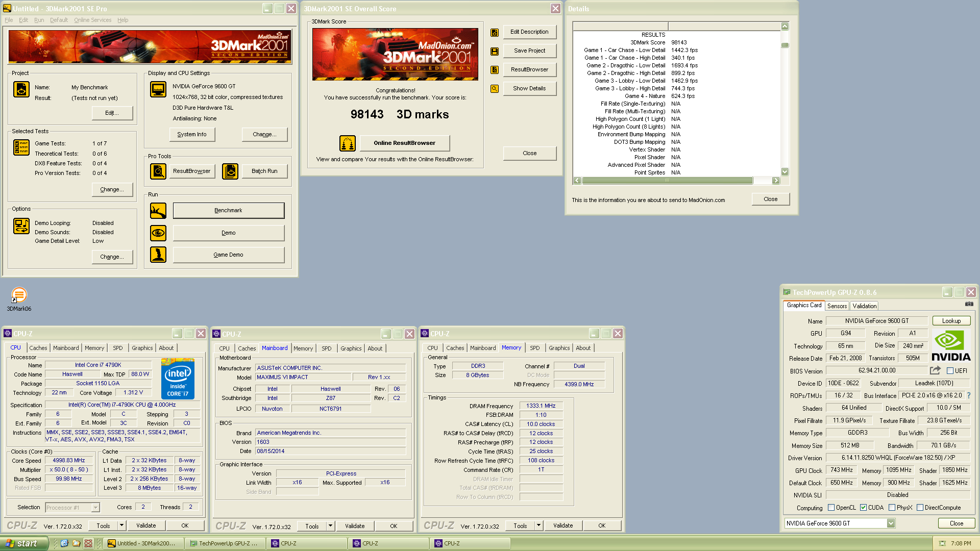Image resolution: width=980 pixels, height=551 pixels.
Task: Open Caches tab in first CPU-Z window
Action: (x=38, y=348)
